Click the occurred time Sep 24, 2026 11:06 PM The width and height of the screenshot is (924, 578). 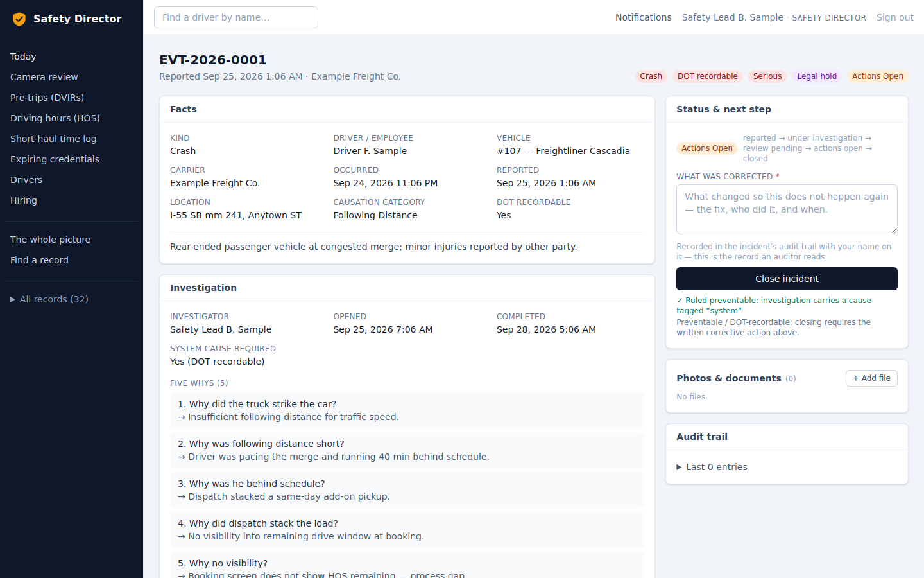click(386, 183)
